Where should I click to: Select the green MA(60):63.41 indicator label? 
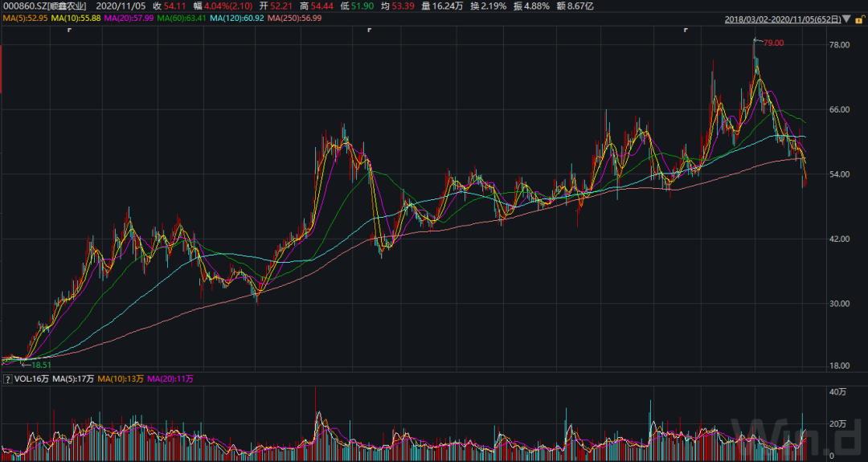tap(182, 18)
